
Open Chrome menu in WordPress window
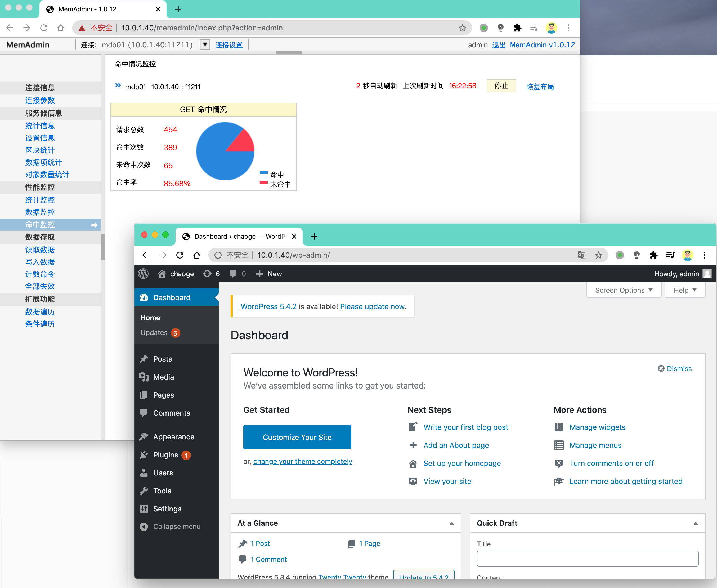[705, 255]
